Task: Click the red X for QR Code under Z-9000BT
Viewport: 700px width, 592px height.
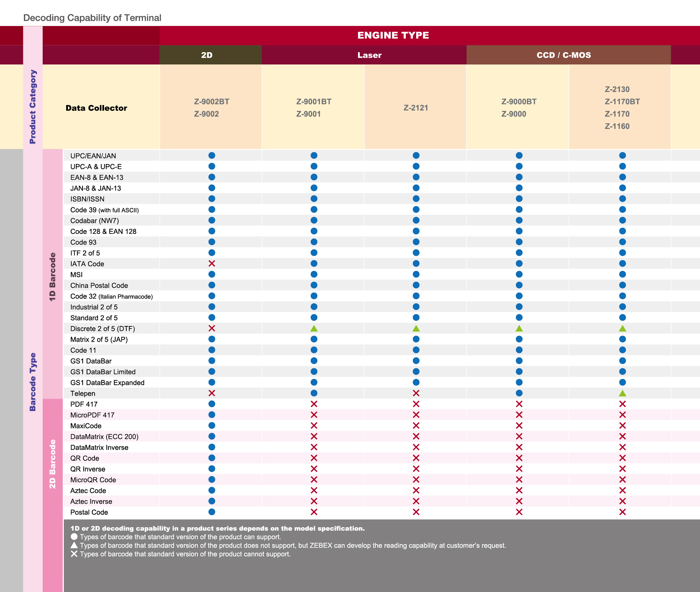Action: 519,458
